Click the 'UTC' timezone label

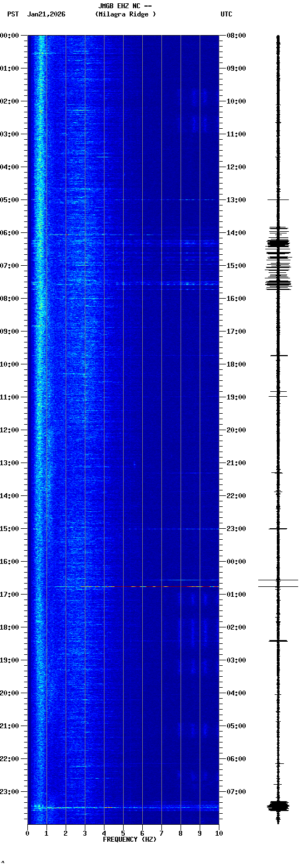click(x=226, y=14)
